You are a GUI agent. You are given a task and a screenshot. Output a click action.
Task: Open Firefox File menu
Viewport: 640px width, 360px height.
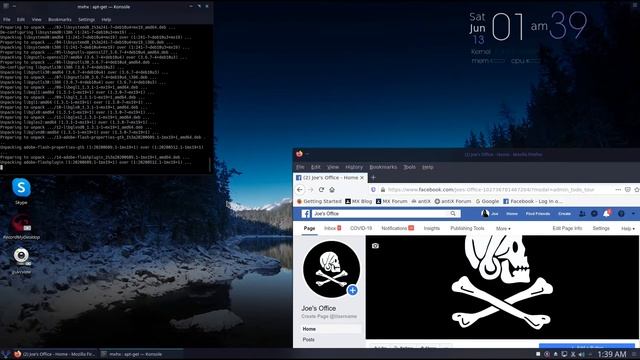point(300,167)
